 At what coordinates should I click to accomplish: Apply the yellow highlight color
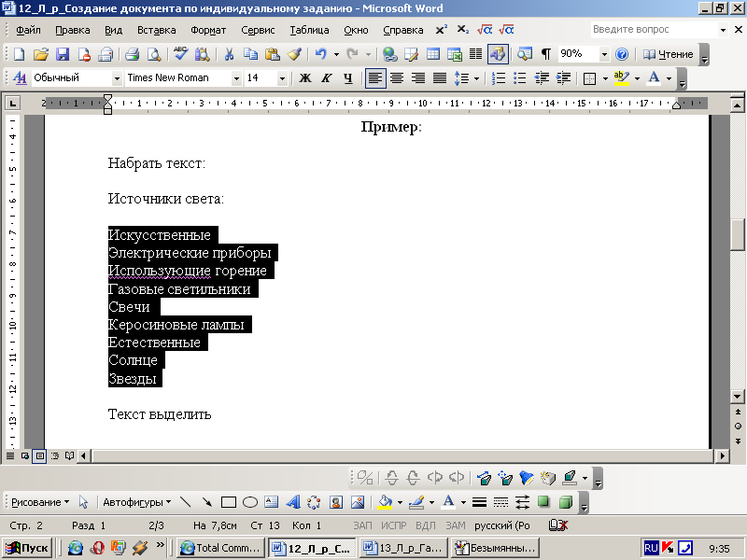coord(621,78)
